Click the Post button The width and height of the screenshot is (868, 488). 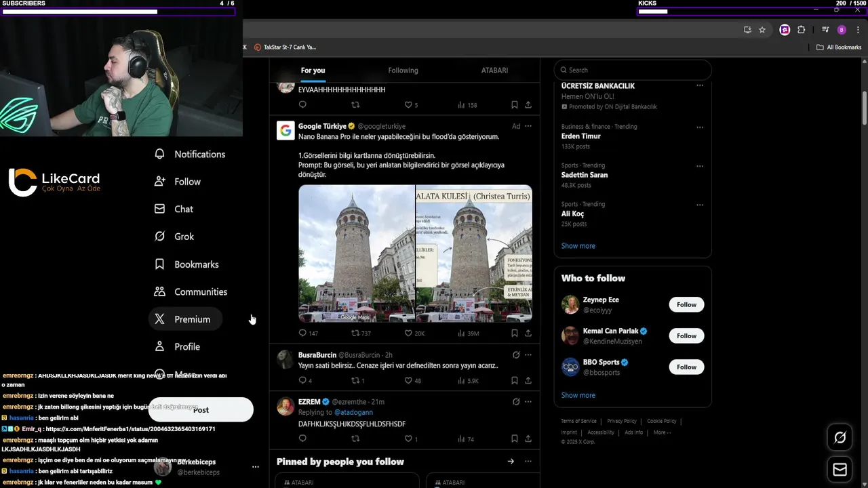click(201, 409)
